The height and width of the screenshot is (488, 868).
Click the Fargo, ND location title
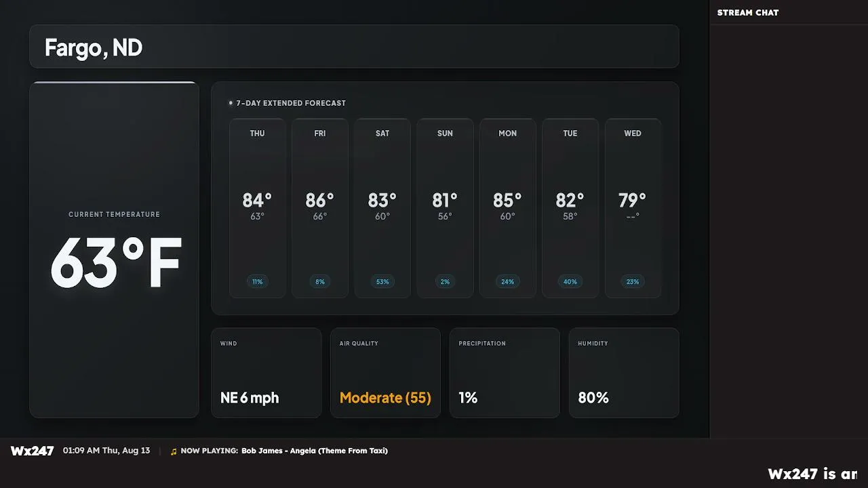point(94,48)
